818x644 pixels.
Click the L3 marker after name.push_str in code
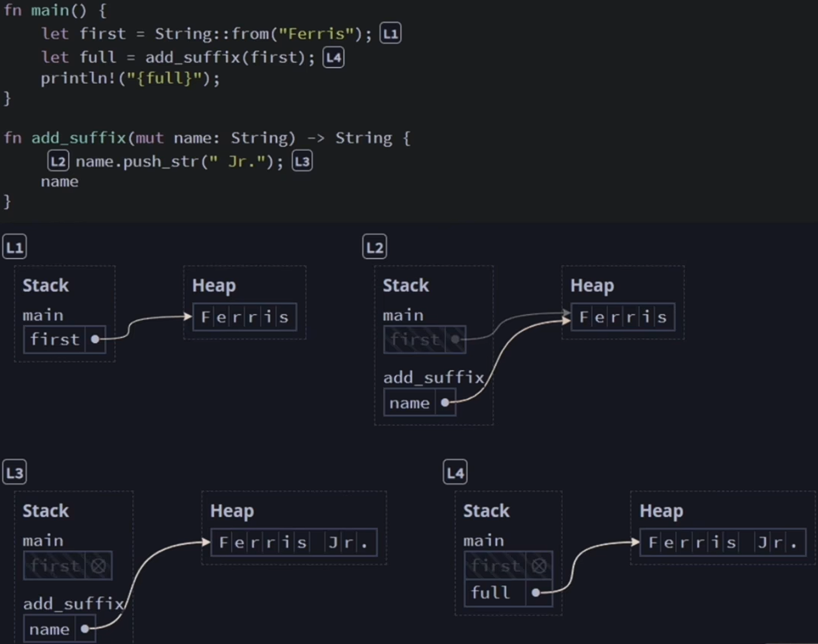click(x=302, y=162)
